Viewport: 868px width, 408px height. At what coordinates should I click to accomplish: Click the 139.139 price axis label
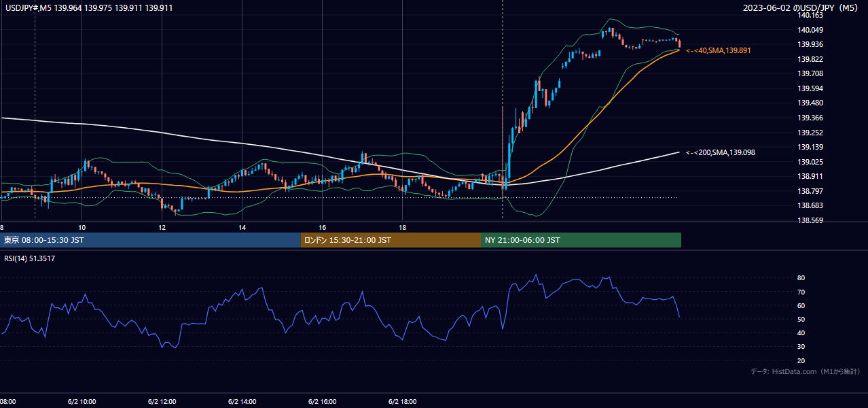click(x=811, y=147)
